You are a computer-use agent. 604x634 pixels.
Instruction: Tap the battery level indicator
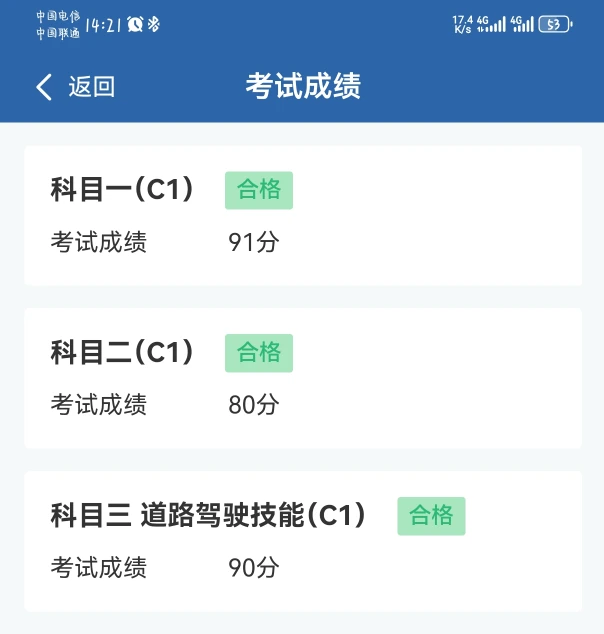[x=555, y=24]
